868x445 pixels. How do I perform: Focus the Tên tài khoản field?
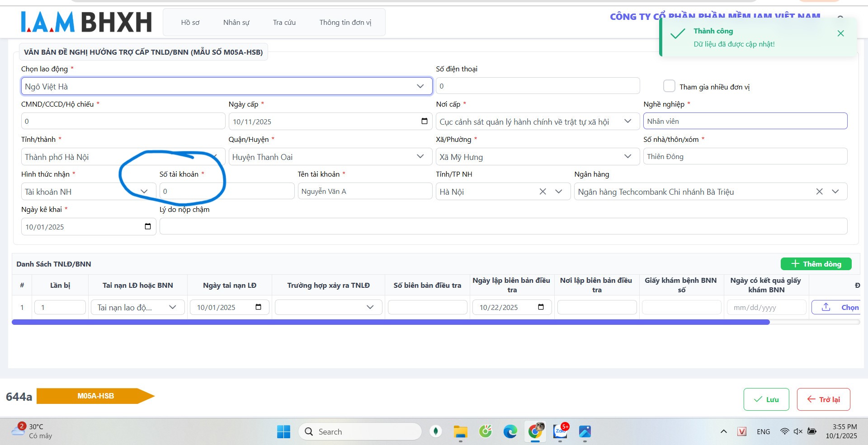tap(365, 191)
